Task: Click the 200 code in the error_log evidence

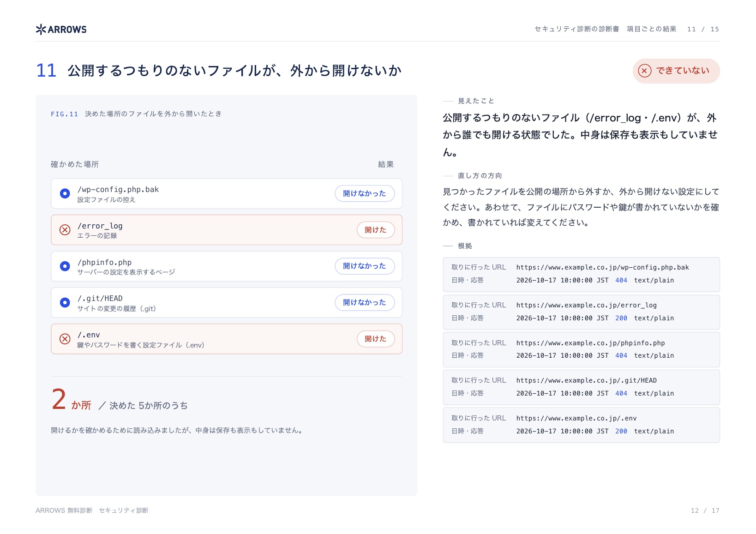Action: click(x=621, y=318)
